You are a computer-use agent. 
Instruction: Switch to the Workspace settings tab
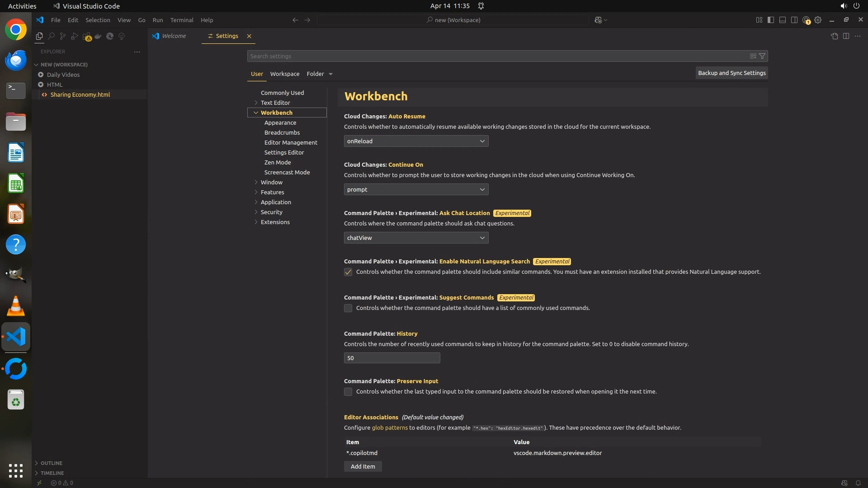284,74
